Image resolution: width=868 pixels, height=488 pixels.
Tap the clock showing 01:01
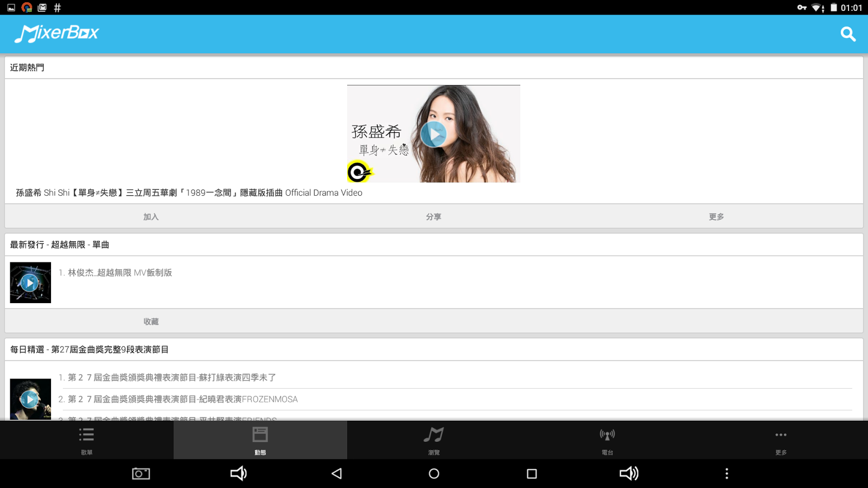click(851, 8)
